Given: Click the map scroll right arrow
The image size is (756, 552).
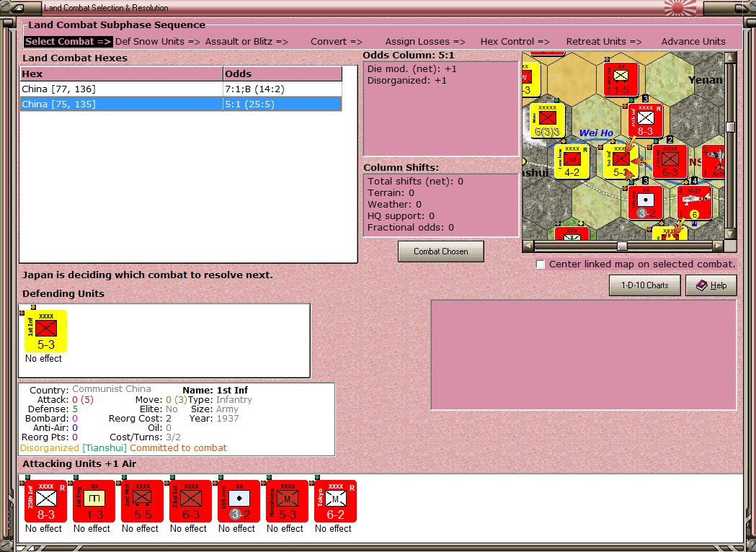Looking at the screenshot, I should point(719,246).
